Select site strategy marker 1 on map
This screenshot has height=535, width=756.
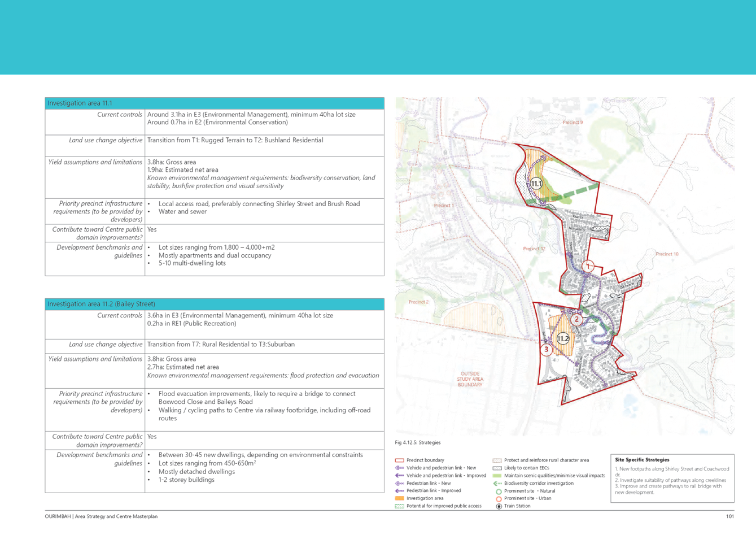pyautogui.click(x=588, y=267)
